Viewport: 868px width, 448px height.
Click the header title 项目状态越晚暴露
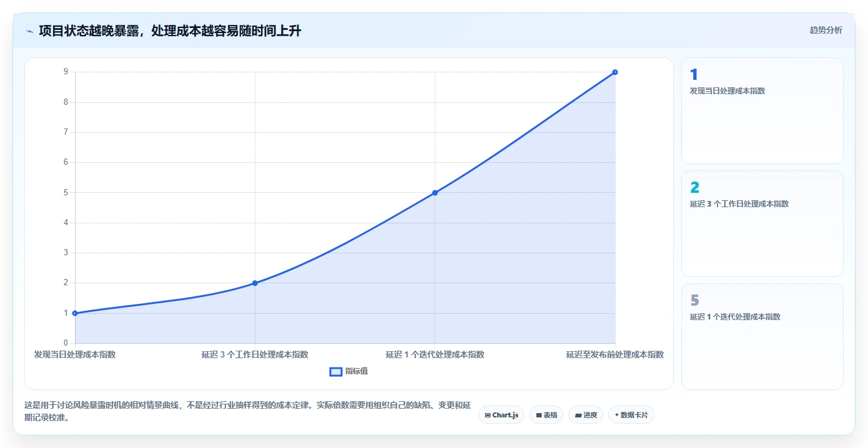[170, 31]
